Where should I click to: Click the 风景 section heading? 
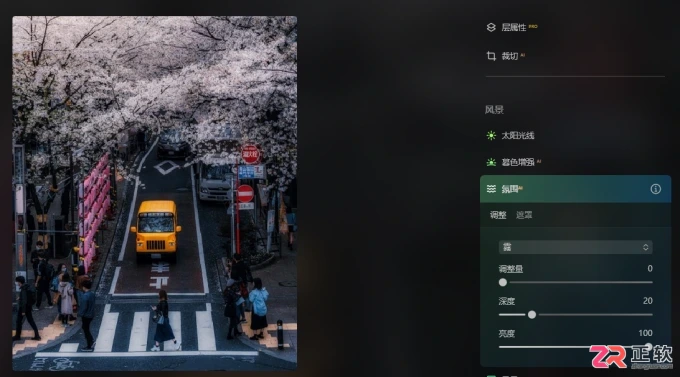click(494, 110)
